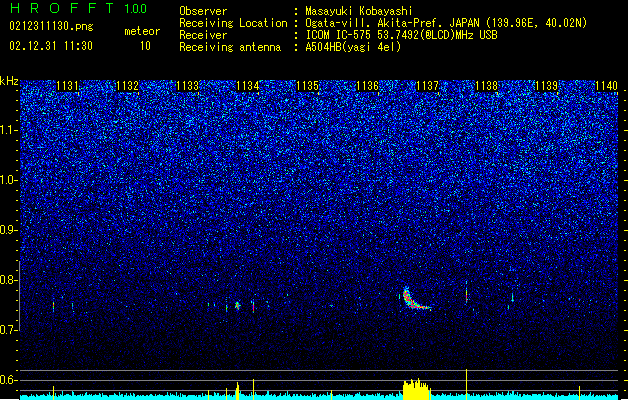Click the HROFFT 1.0.0 title text
The height and width of the screenshot is (400, 629).
click(x=78, y=8)
